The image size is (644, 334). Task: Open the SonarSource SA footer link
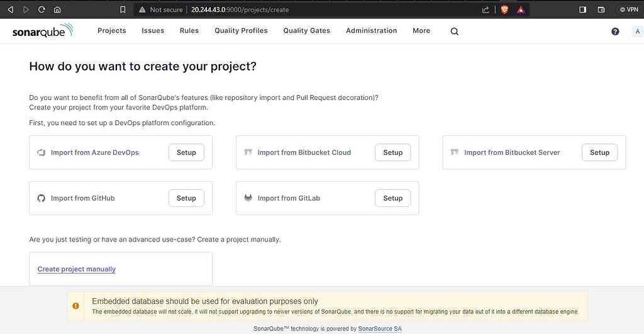click(380, 329)
